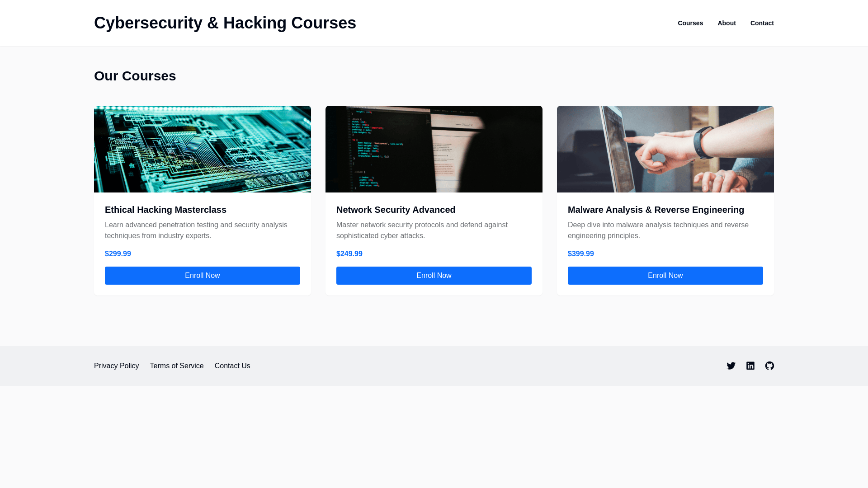Image resolution: width=868 pixels, height=488 pixels.
Task: Enroll in Network Security Advanced course
Action: click(434, 276)
